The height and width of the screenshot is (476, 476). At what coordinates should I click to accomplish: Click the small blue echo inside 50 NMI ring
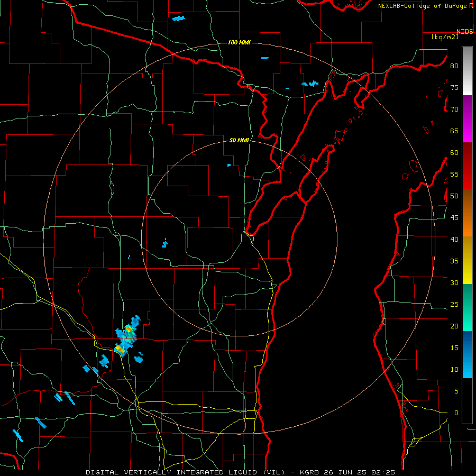(165, 243)
